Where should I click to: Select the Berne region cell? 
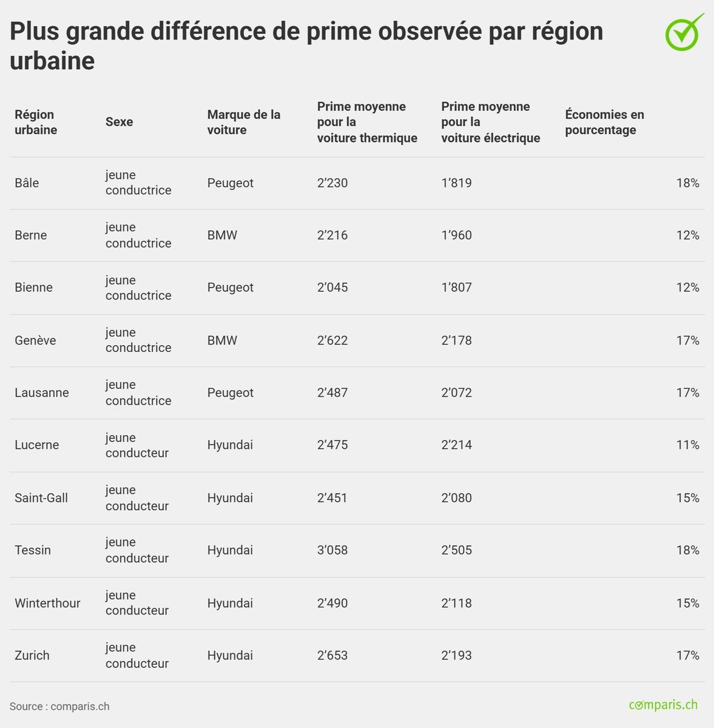(31, 235)
